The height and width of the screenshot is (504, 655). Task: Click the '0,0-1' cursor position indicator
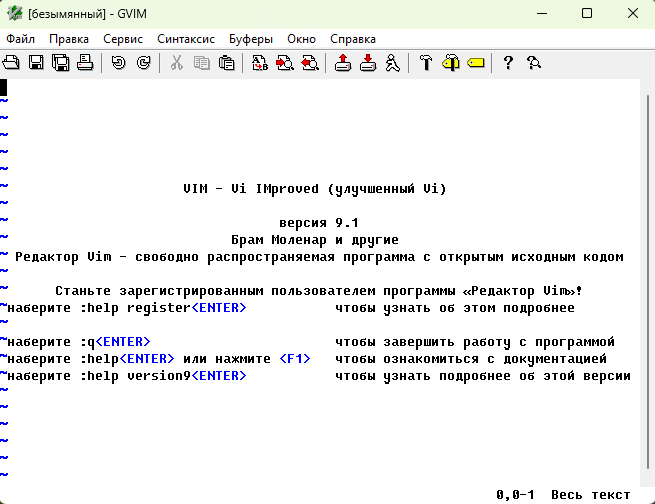(x=515, y=495)
